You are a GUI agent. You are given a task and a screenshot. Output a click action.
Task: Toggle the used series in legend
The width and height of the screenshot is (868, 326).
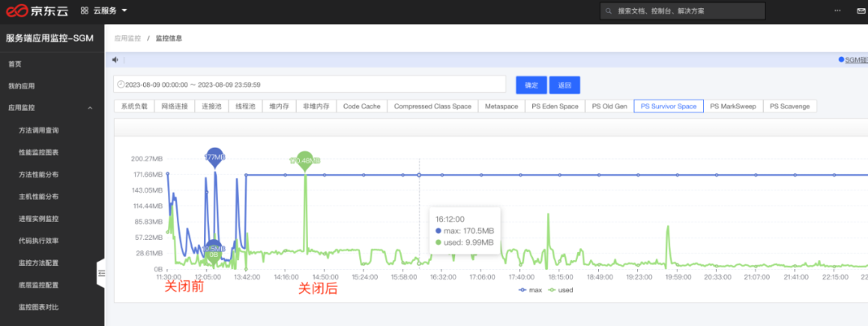[x=561, y=290]
